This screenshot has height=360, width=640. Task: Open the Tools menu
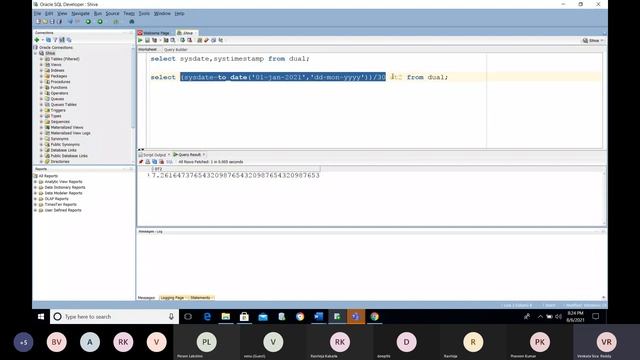tap(144, 13)
